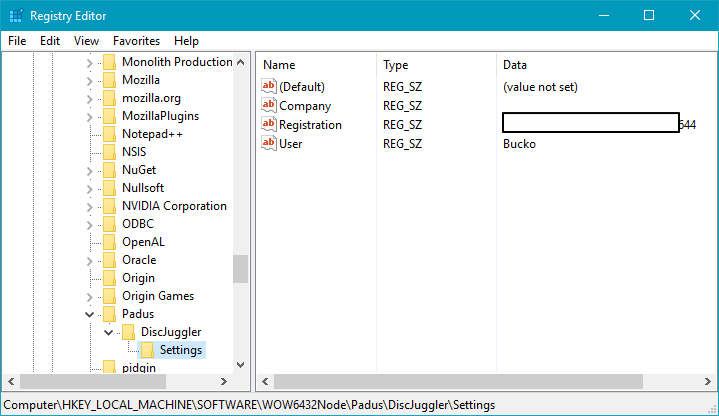Click the tree pane vertical scrollbar thumb
This screenshot has height=416, width=719.
pos(240,269)
